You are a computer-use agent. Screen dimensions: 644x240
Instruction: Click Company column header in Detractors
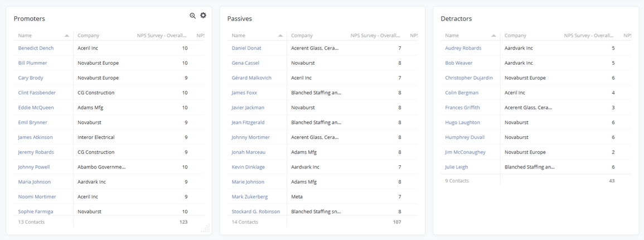click(515, 36)
